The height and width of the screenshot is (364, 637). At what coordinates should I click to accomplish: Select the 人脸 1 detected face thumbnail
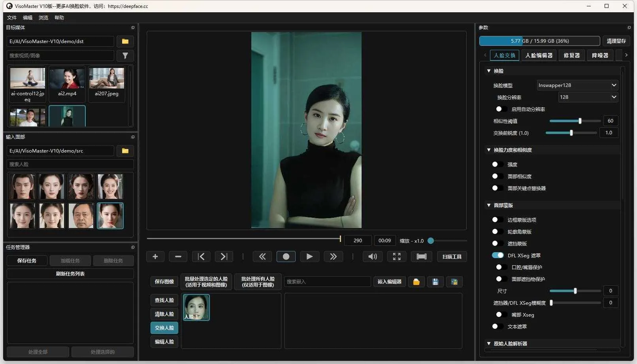pyautogui.click(x=196, y=307)
